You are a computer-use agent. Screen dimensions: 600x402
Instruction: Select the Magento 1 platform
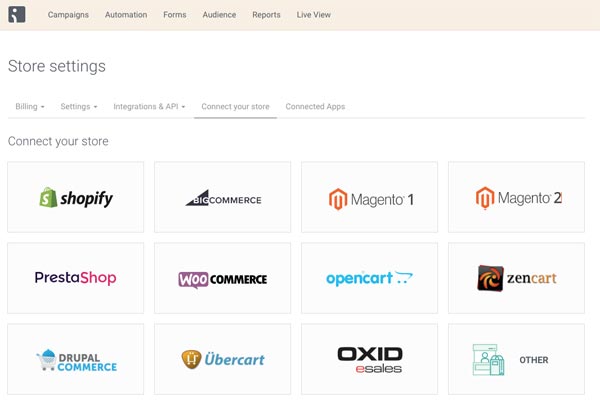click(x=370, y=197)
